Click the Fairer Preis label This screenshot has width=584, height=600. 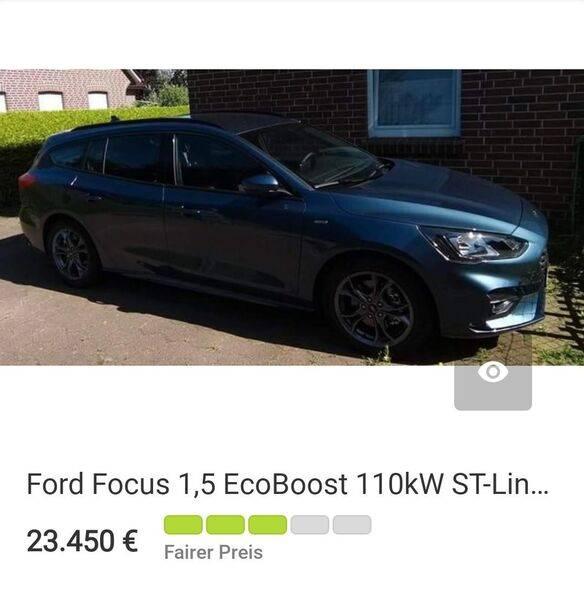[x=213, y=553]
